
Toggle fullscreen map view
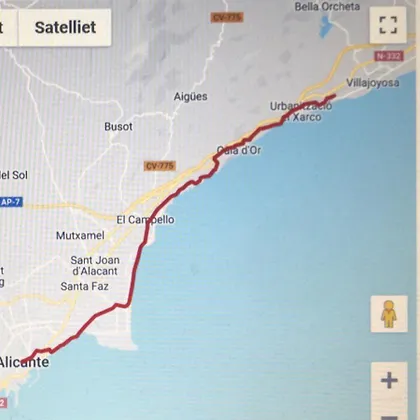tap(388, 25)
